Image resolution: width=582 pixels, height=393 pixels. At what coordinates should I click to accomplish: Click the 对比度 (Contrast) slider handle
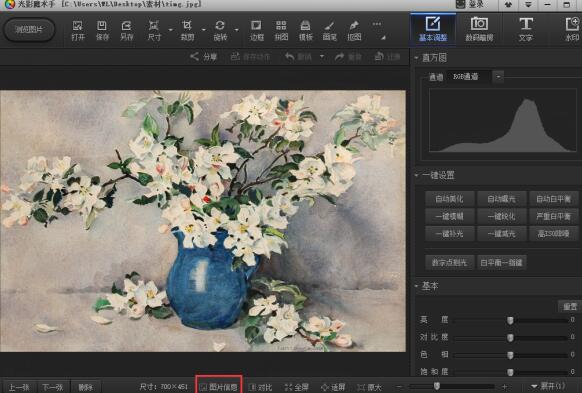(510, 337)
